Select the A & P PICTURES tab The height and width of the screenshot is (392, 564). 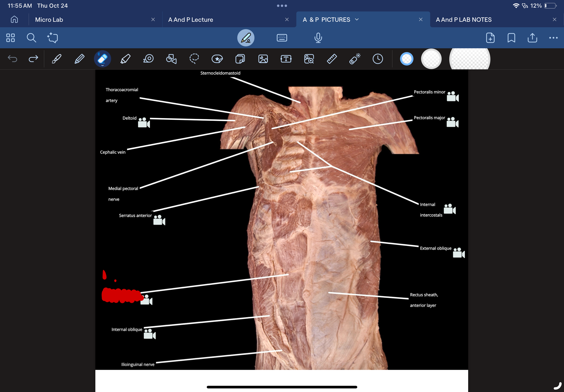[x=326, y=20]
